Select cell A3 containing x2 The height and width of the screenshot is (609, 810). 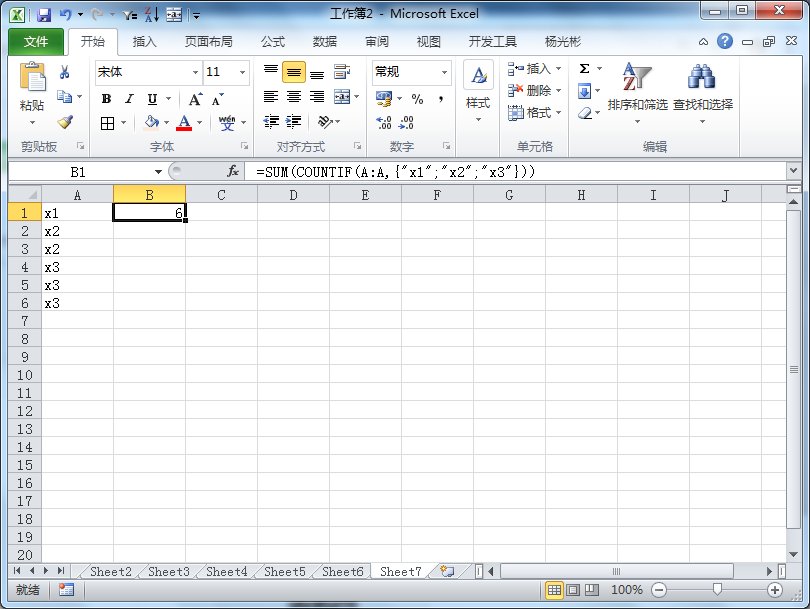(x=77, y=249)
